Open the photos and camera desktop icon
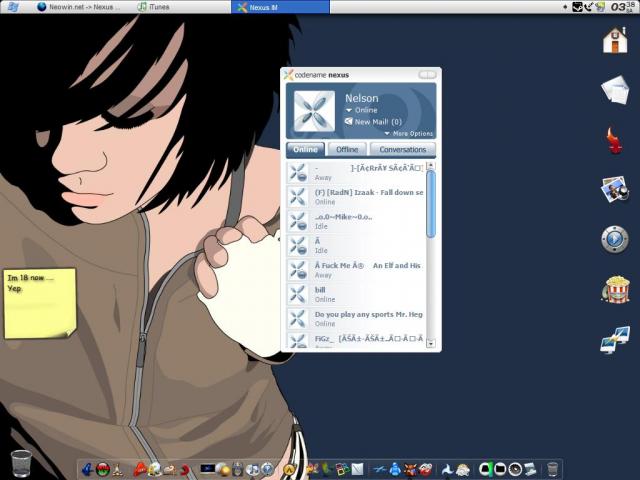Screen dimensions: 640x480 tap(615, 189)
